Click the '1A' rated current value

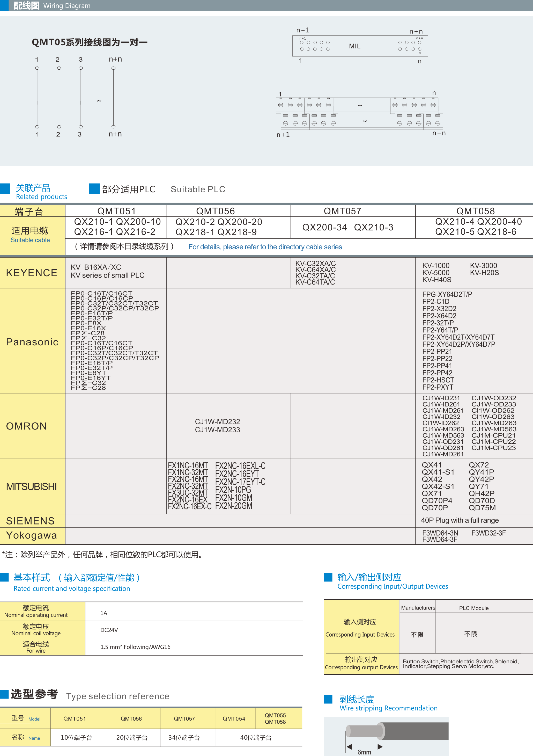click(104, 613)
